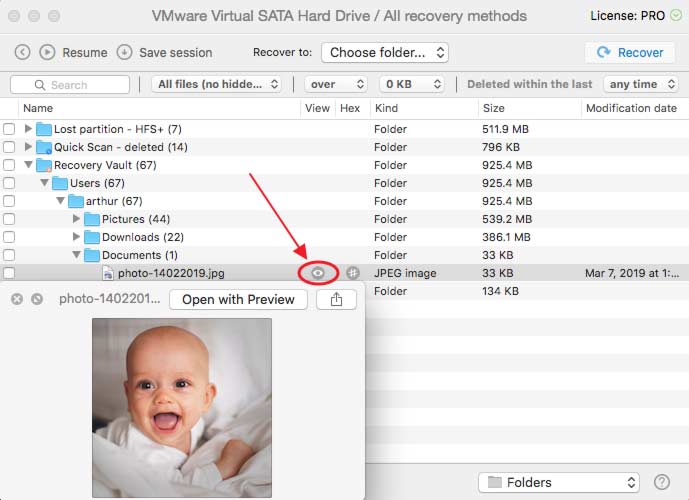Screen dimensions: 689x500
Task: Collapse the arthur (67) folder
Action: pyautogui.click(x=61, y=201)
